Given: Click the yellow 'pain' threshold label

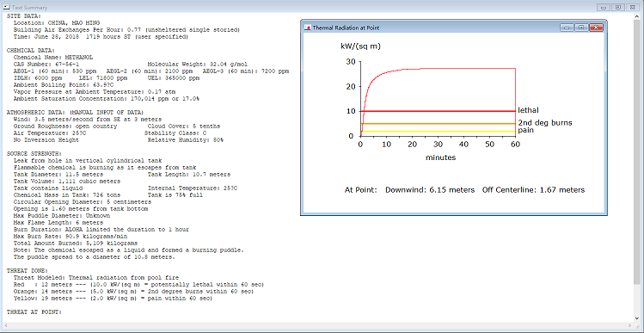Looking at the screenshot, I should tap(525, 130).
